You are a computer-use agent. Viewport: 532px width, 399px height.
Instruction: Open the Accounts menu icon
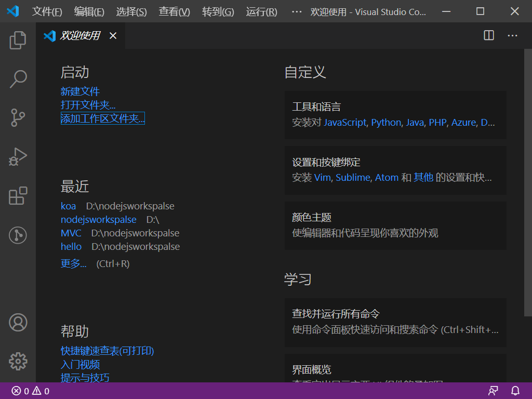click(18, 322)
